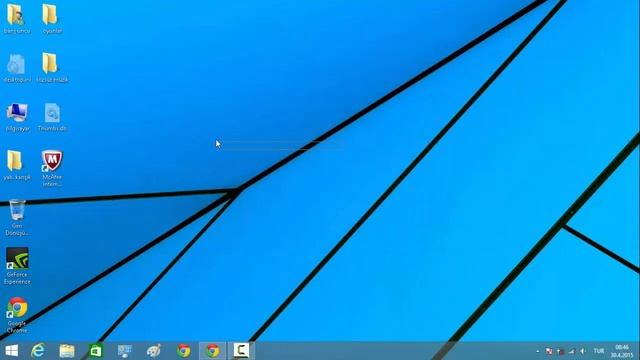Open the Windows Store taskbar icon
Viewport: 640px width, 360px height.
point(96,351)
